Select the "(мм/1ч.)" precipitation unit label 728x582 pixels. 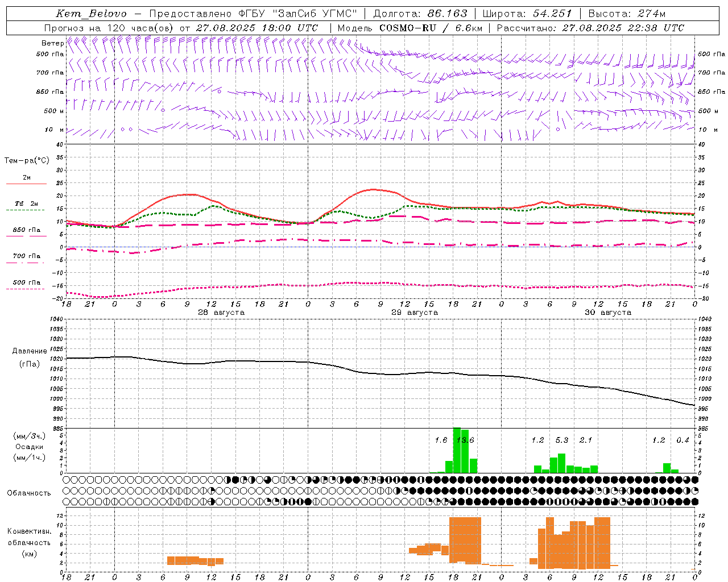30,458
